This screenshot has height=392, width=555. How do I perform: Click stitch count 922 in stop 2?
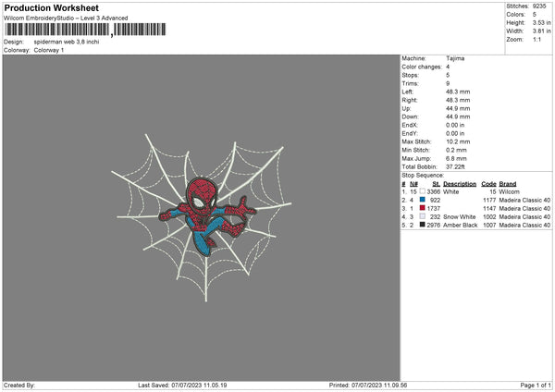coord(435,201)
